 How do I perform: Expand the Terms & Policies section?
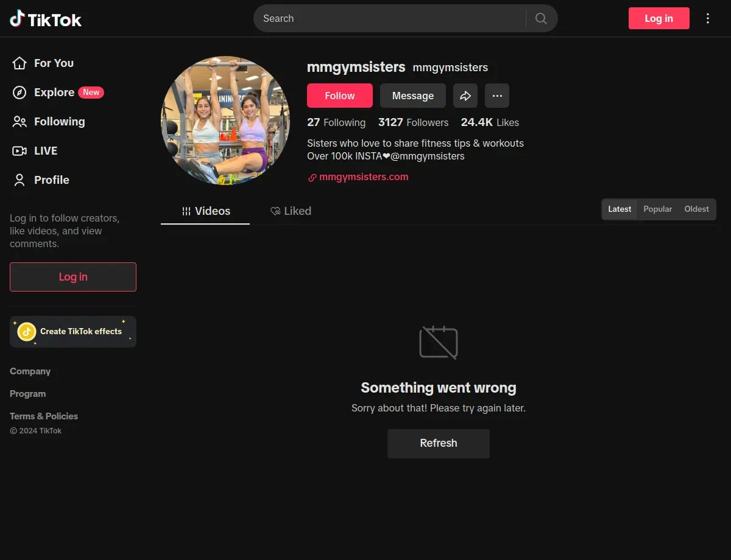click(x=44, y=416)
